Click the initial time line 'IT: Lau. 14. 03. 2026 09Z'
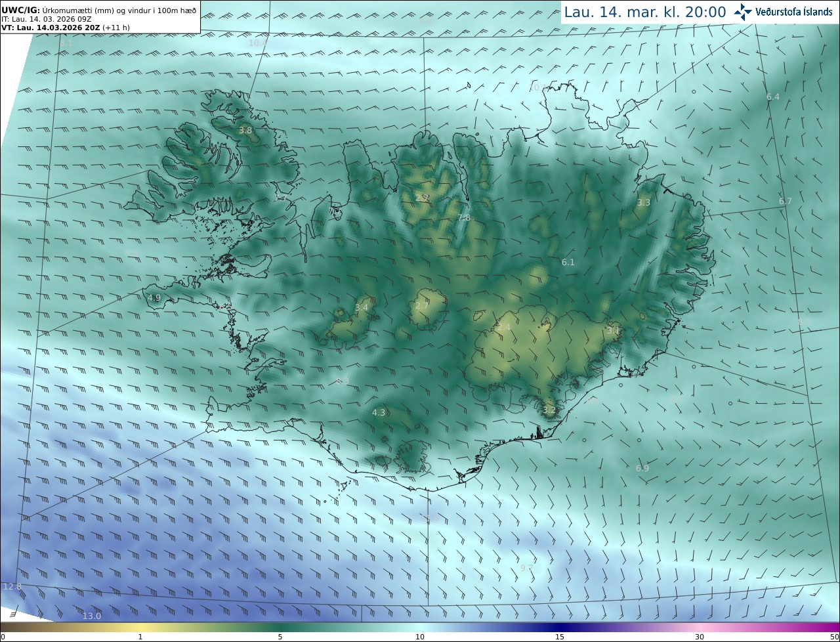840x642 pixels. 46,19
